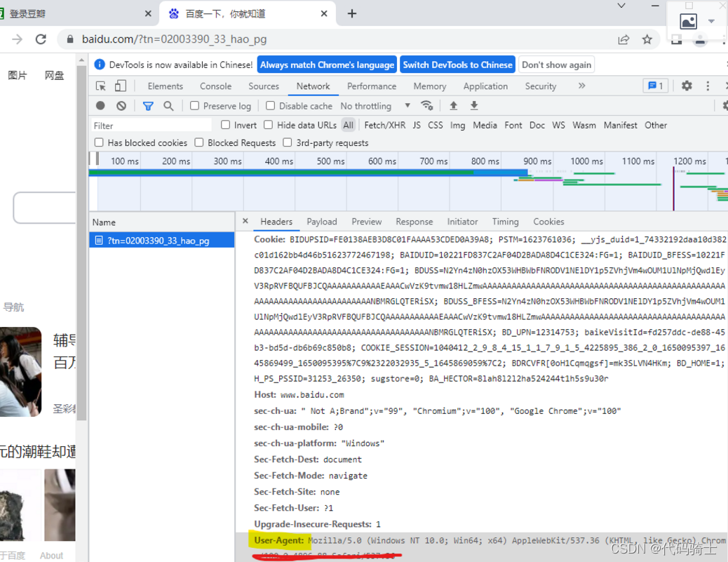Image resolution: width=728 pixels, height=562 pixels.
Task: Open the Memory panel
Action: click(429, 86)
